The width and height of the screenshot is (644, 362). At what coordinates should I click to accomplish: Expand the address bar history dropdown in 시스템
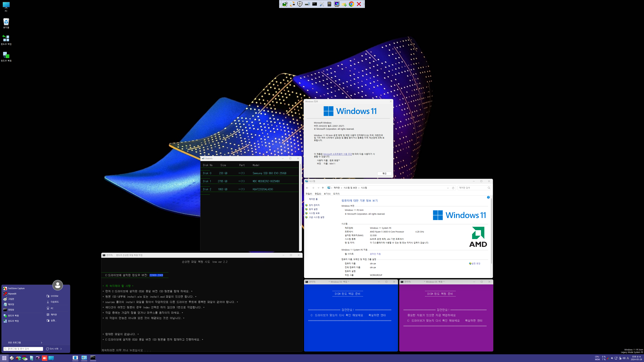click(448, 188)
